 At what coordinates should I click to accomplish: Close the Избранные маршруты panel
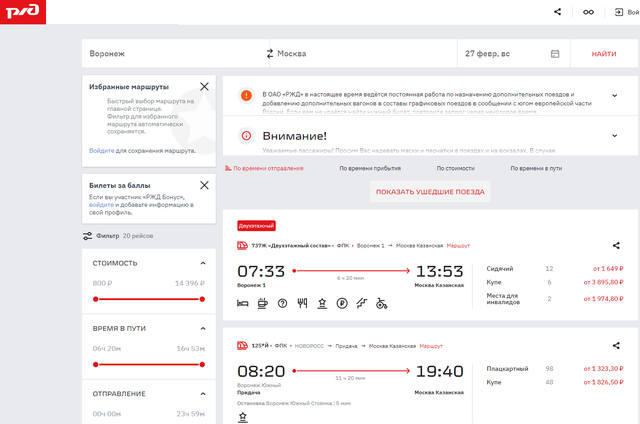click(x=204, y=87)
